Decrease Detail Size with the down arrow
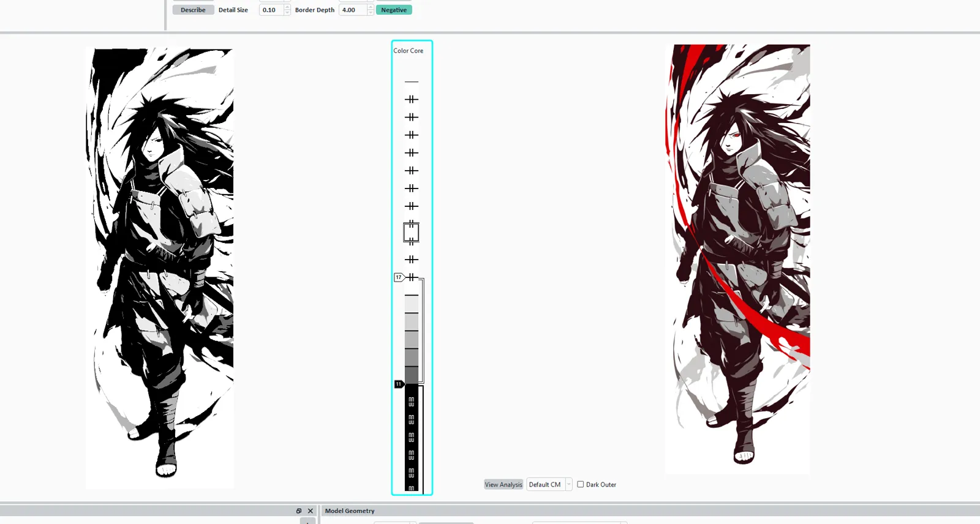Viewport: 980px width, 524px height. pos(287,12)
